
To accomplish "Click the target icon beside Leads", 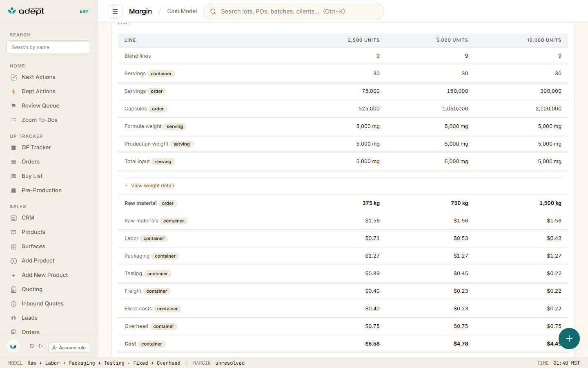I will (x=13, y=318).
